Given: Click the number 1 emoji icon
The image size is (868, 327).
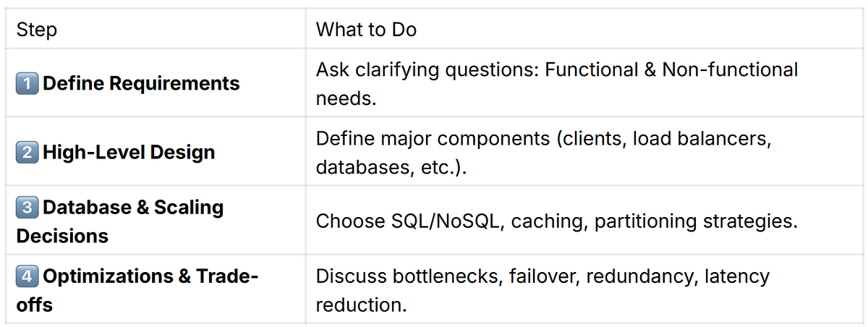Looking at the screenshot, I should (27, 83).
